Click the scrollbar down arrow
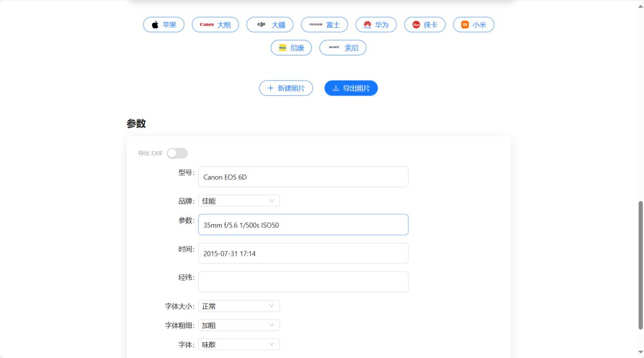 pos(640,352)
